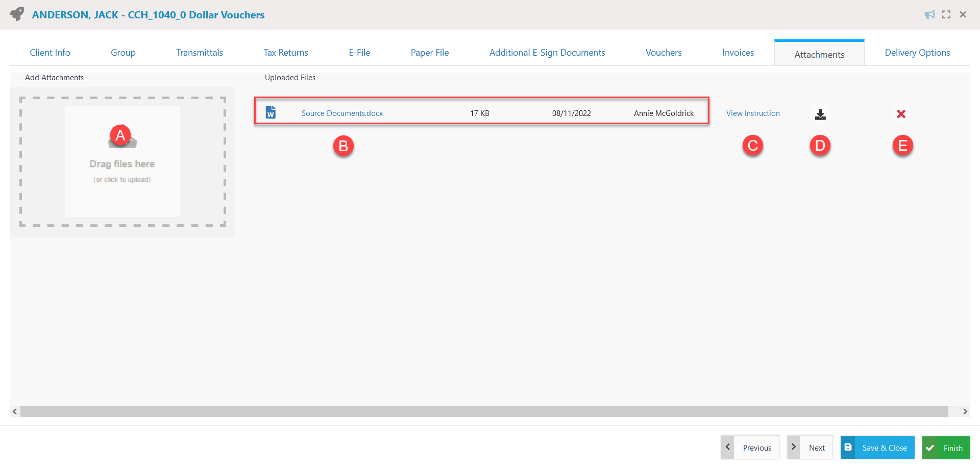The width and height of the screenshot is (980, 470).
Task: Switch to the Additional E-Sign Documents tab
Action: (x=547, y=52)
